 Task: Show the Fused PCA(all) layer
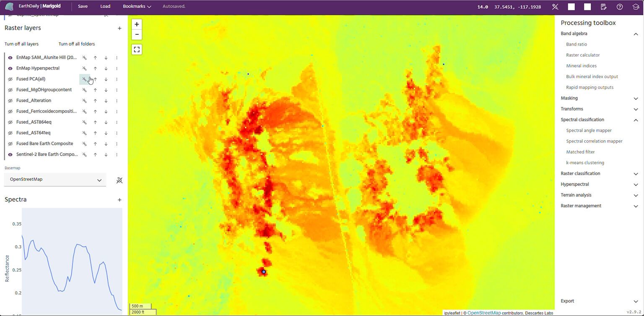(x=10, y=79)
